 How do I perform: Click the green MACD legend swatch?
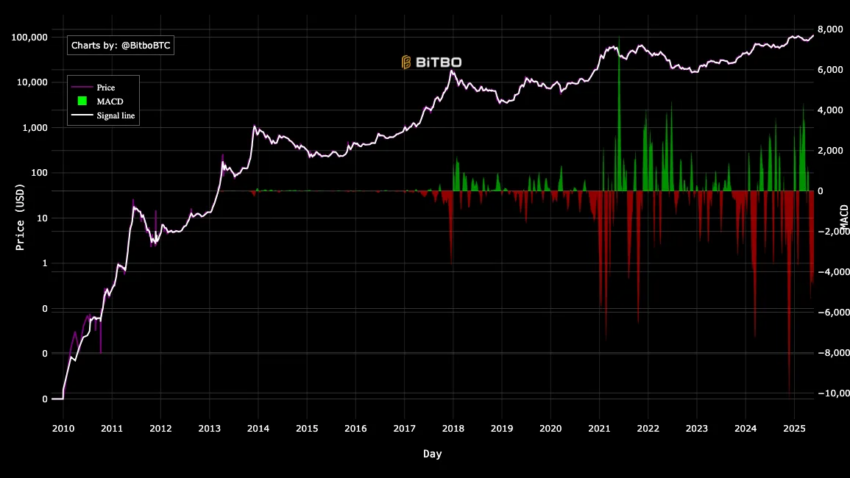(x=82, y=101)
